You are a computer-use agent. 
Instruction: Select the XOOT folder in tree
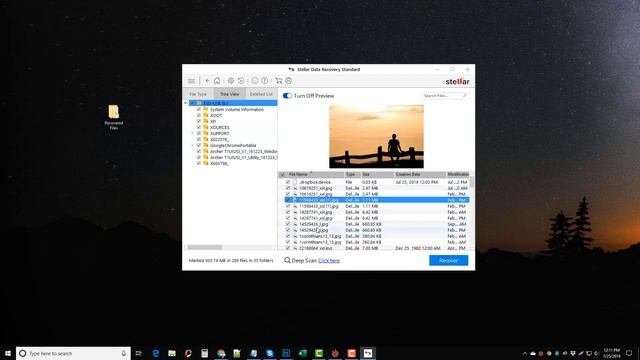[x=216, y=116]
